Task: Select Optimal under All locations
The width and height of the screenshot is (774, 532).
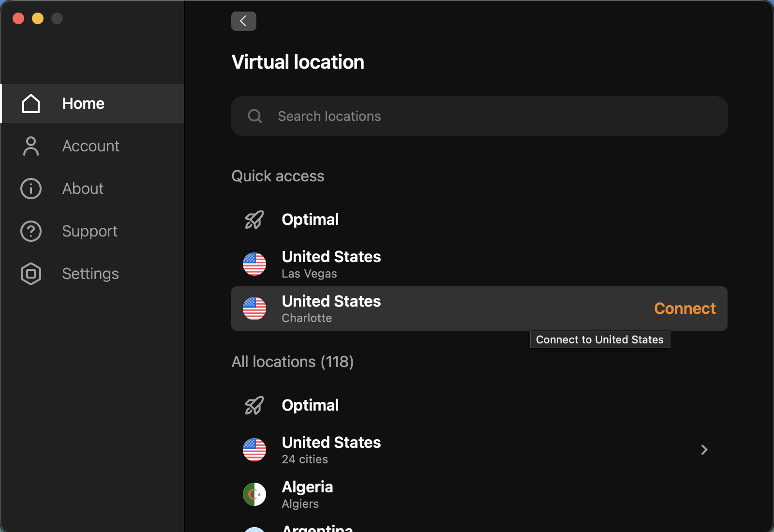Action: click(x=479, y=405)
